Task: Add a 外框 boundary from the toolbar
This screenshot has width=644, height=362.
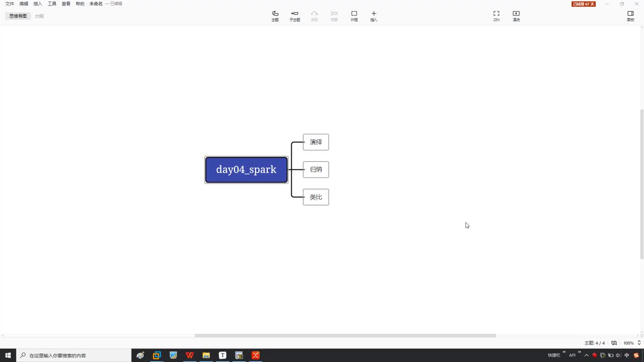Action: (354, 16)
